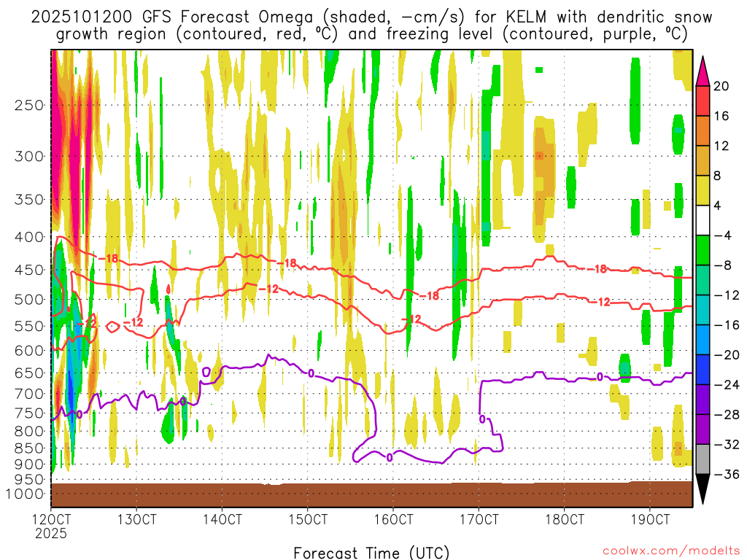This screenshot has height=560, width=747.
Task: Click the title's second line mentioning freezing level
Action: (x=371, y=34)
